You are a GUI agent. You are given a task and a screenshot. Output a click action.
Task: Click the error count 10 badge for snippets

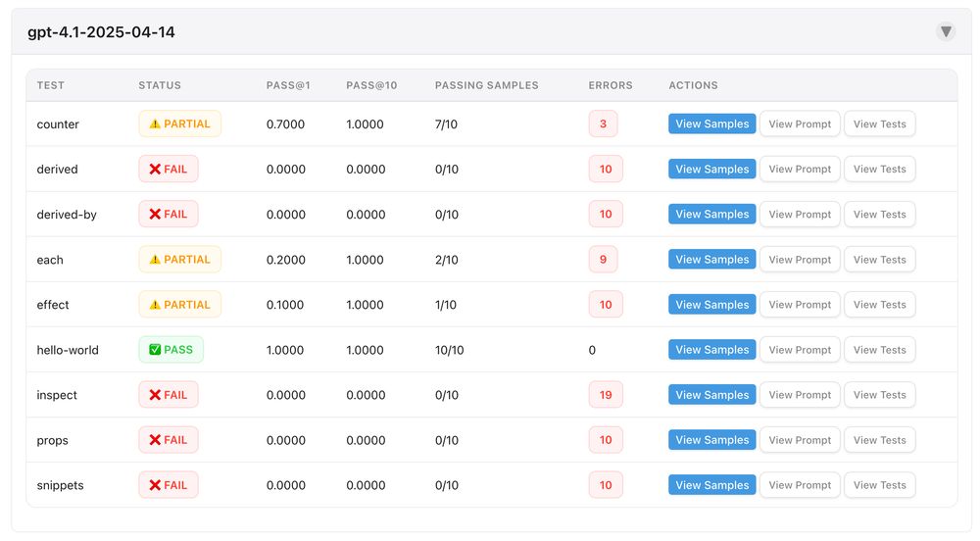click(x=606, y=485)
